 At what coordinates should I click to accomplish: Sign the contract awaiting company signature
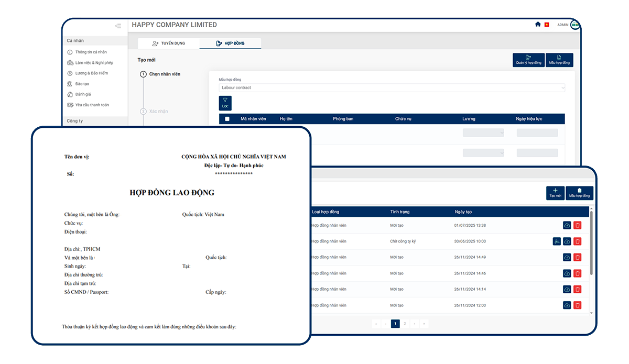[x=557, y=241]
